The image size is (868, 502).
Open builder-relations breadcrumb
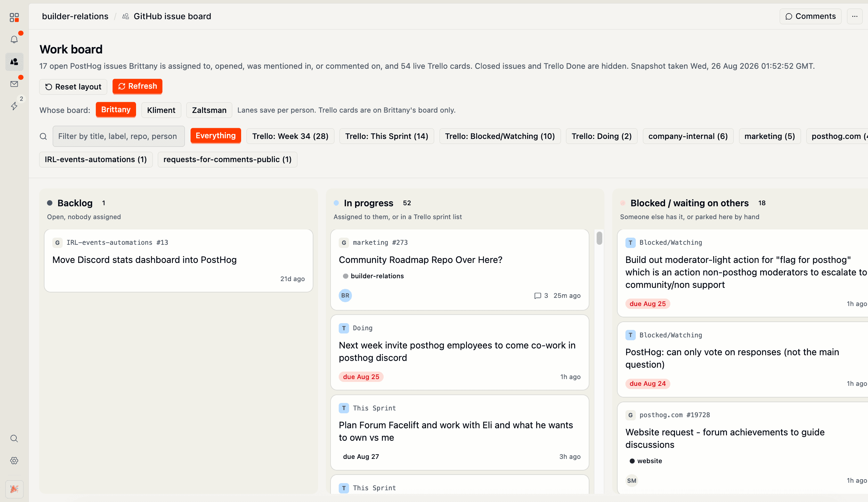coord(75,16)
